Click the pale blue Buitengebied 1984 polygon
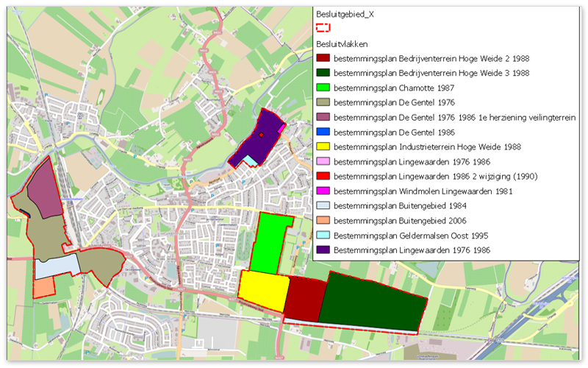 point(57,267)
